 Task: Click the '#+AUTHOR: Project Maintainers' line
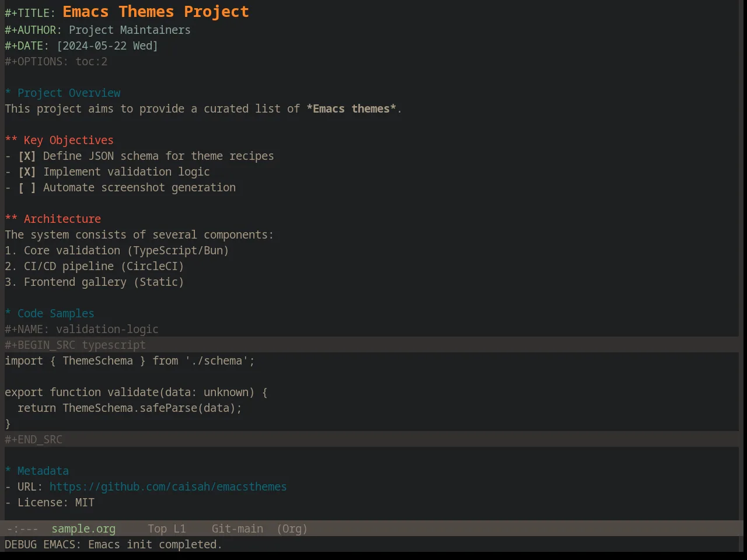pos(97,30)
